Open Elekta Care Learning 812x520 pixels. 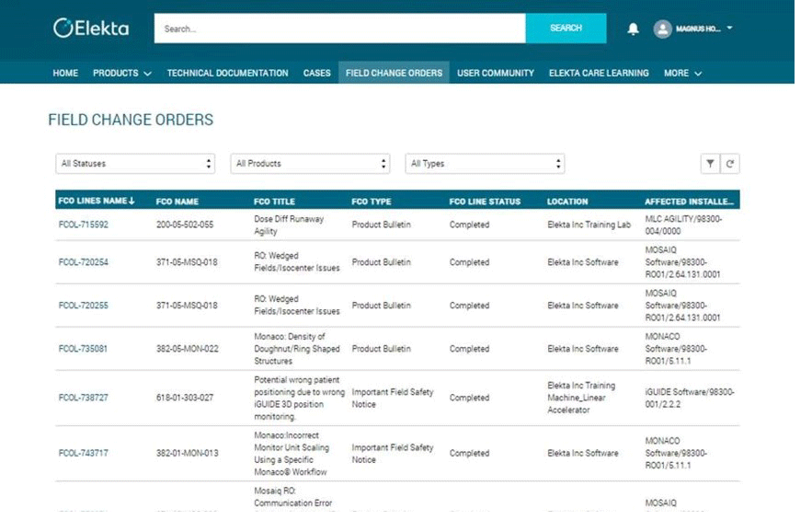pos(599,73)
